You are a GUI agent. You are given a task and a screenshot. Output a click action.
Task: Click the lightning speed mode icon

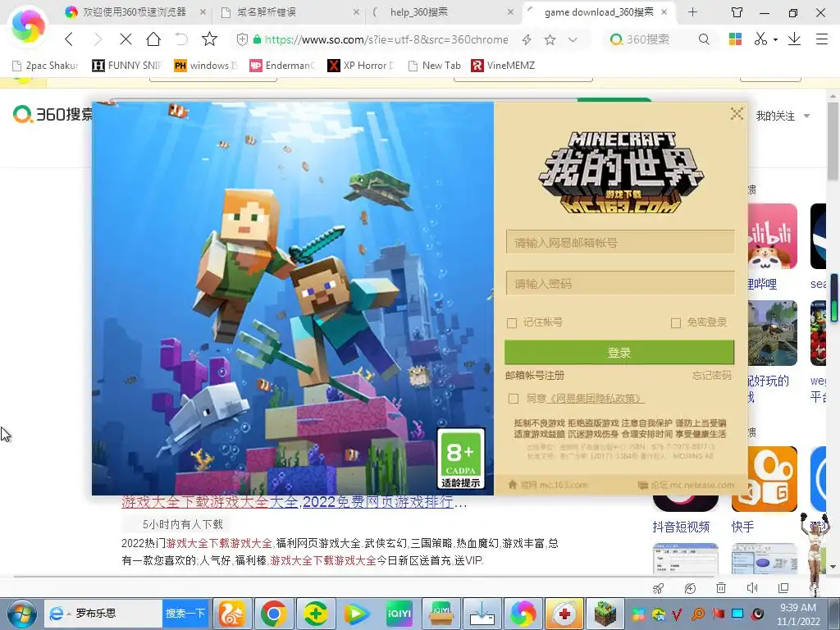click(x=527, y=39)
